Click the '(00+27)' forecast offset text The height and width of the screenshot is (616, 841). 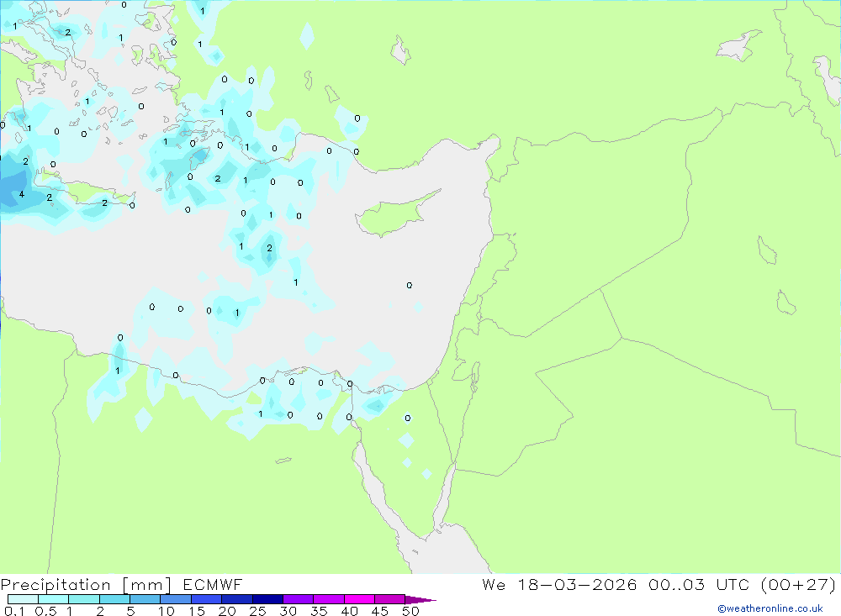(x=798, y=585)
